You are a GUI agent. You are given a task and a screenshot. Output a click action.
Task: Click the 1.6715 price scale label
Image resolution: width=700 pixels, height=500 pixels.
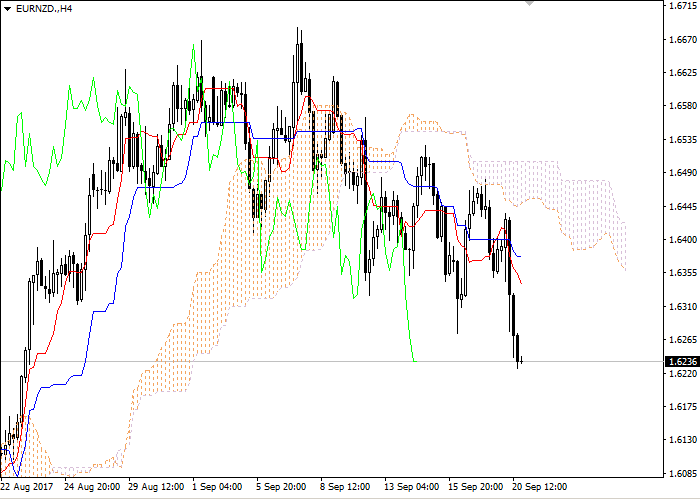tap(683, 6)
